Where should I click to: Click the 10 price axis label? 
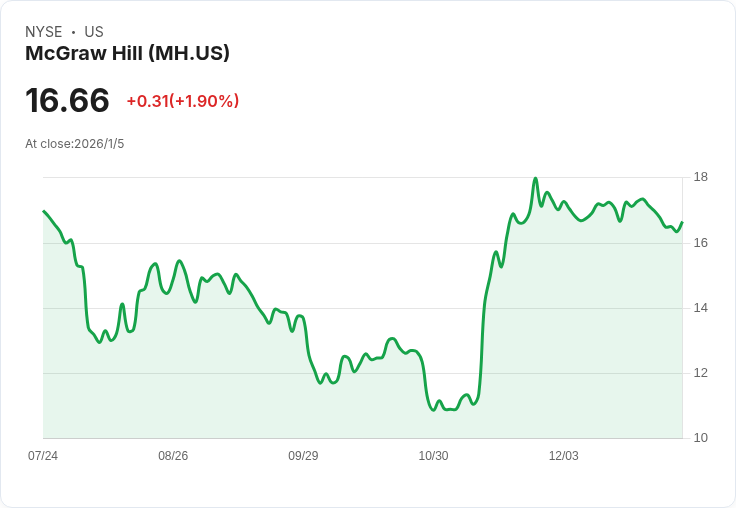pyautogui.click(x=700, y=438)
